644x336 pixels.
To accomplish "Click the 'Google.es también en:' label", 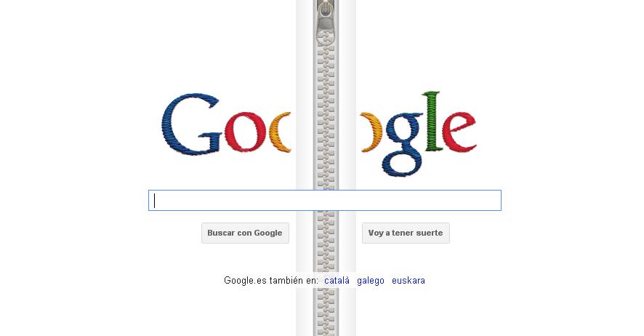I will 271,281.
